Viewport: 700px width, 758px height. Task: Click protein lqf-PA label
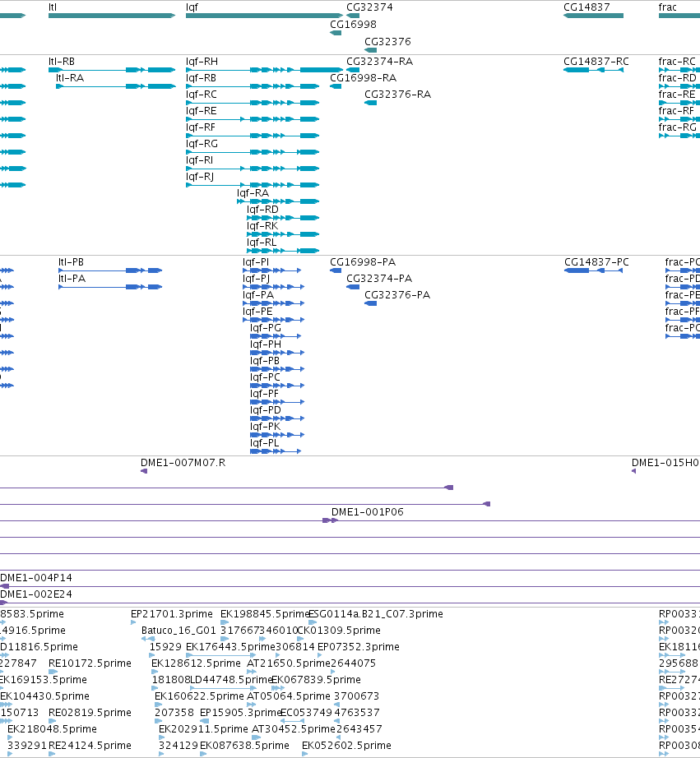point(257,295)
